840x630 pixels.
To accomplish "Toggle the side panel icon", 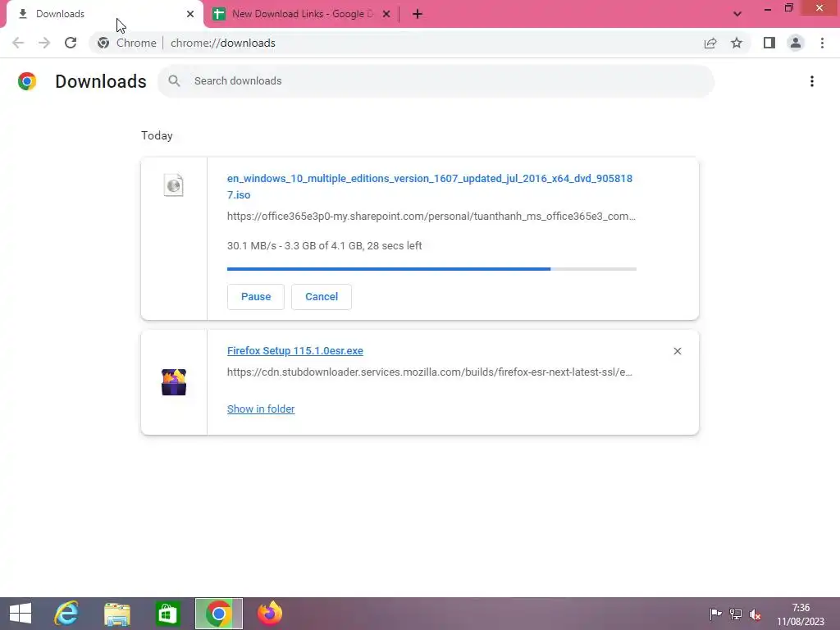I will pyautogui.click(x=769, y=43).
